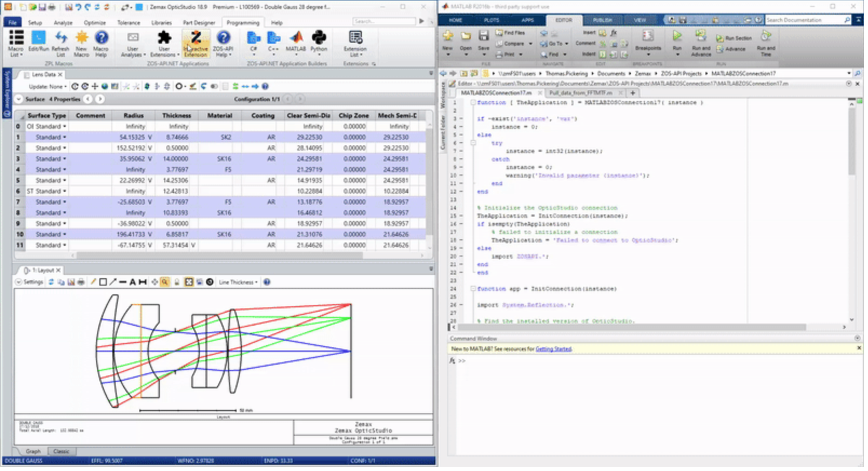Open the Extension List dropdown
This screenshot has height=471, width=868.
(x=355, y=43)
